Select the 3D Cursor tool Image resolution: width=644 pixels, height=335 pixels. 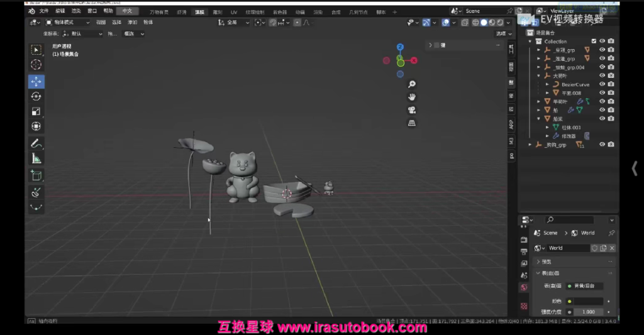(36, 65)
